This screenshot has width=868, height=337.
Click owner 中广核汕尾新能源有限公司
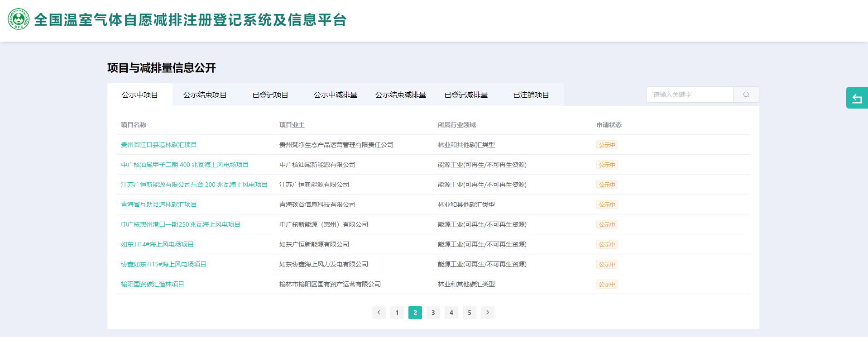[x=317, y=165]
